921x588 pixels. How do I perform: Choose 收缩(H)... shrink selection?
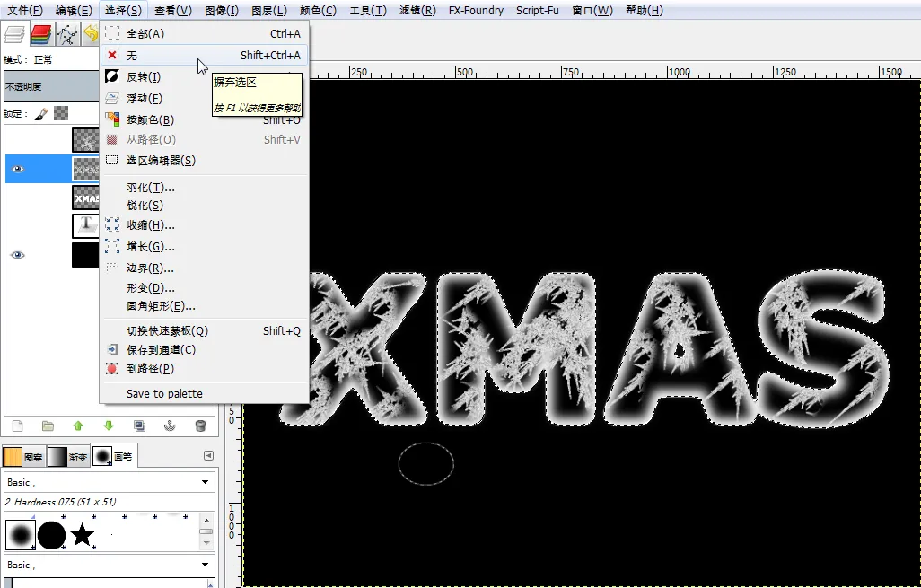(x=204, y=225)
